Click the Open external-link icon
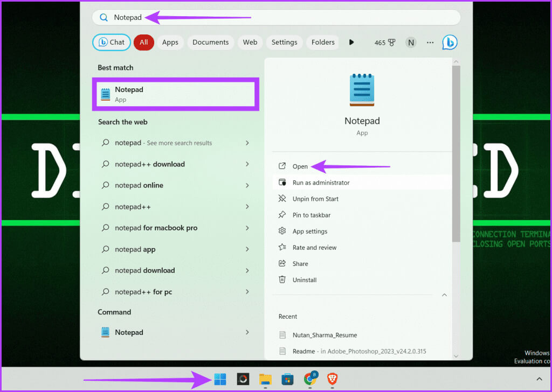 click(282, 166)
